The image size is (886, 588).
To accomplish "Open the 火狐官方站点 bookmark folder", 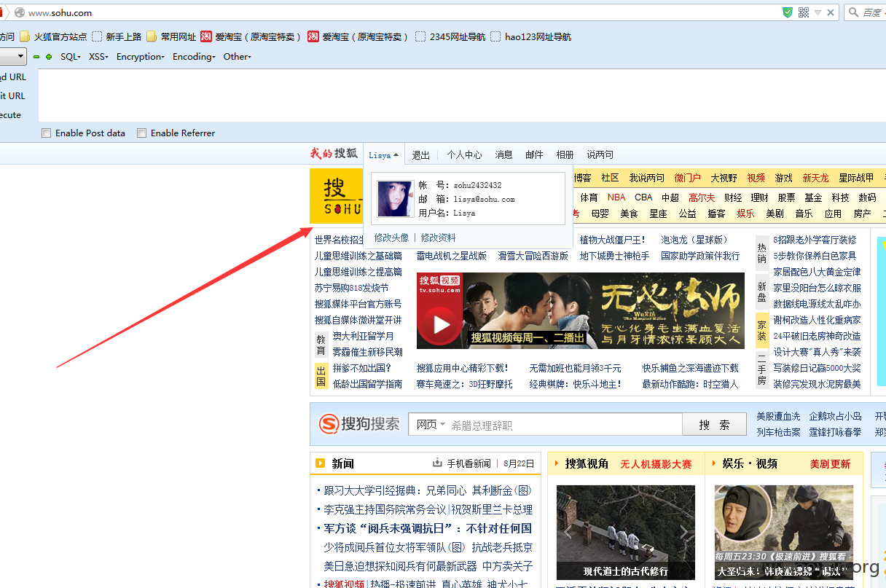I will (53, 36).
